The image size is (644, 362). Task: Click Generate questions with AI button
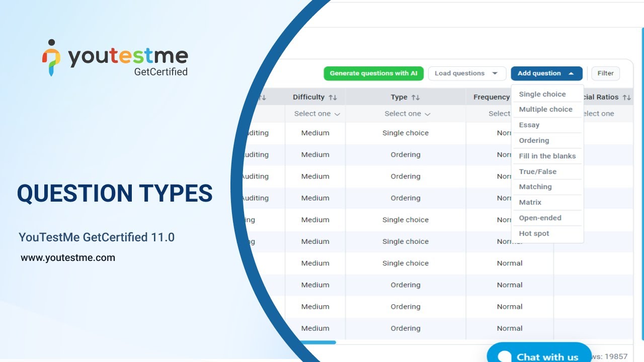tap(373, 73)
